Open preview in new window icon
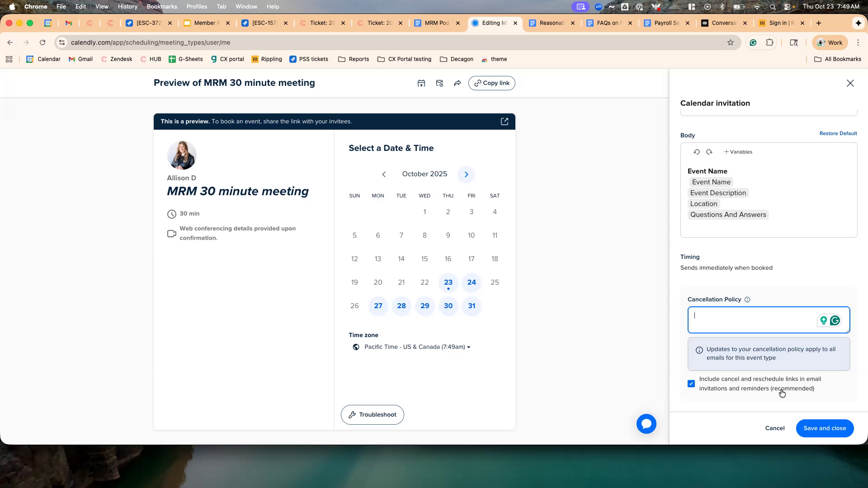 point(504,122)
